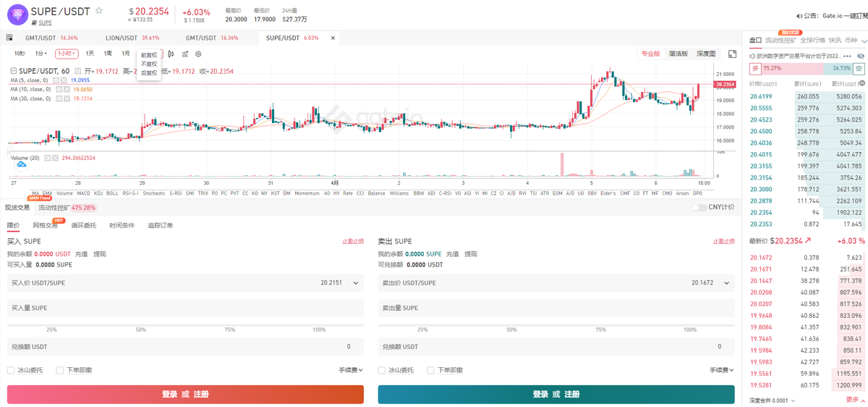Image resolution: width=868 pixels, height=407 pixels.
Task: Hide notice with the crossed-eye icon
Action: point(860,56)
